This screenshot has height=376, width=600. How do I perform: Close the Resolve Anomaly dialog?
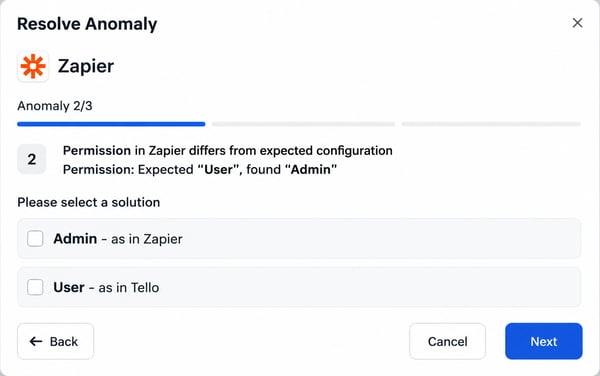point(577,23)
